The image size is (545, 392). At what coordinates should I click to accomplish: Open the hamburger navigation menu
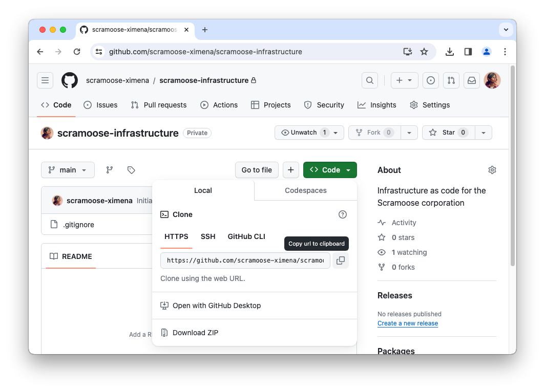tap(45, 80)
